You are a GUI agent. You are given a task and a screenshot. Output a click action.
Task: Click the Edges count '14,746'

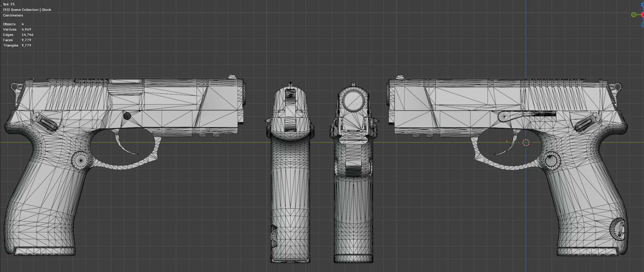tap(28, 35)
